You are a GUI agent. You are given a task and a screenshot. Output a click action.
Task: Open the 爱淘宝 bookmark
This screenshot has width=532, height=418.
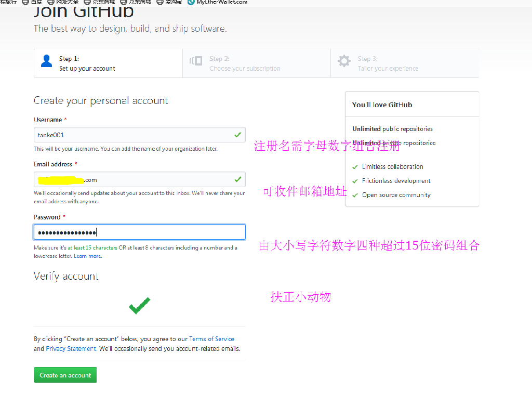click(x=169, y=2)
